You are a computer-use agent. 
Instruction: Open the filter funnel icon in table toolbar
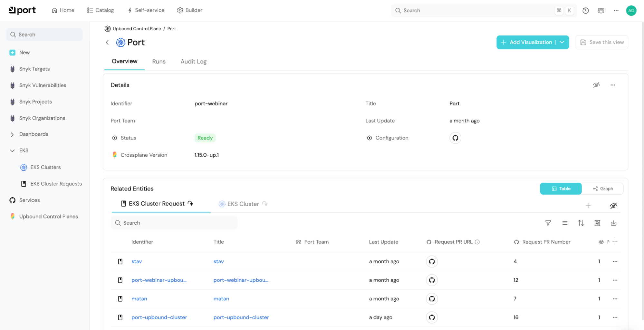click(548, 223)
